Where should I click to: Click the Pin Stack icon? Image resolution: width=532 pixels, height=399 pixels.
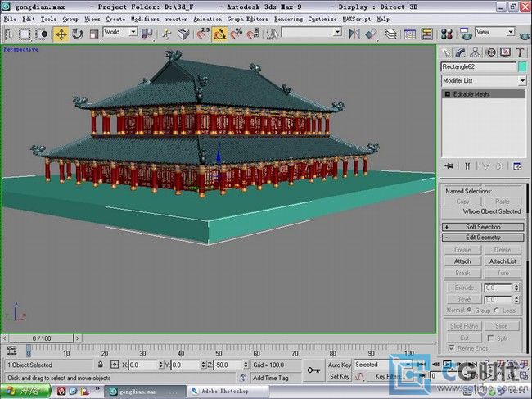(449, 166)
